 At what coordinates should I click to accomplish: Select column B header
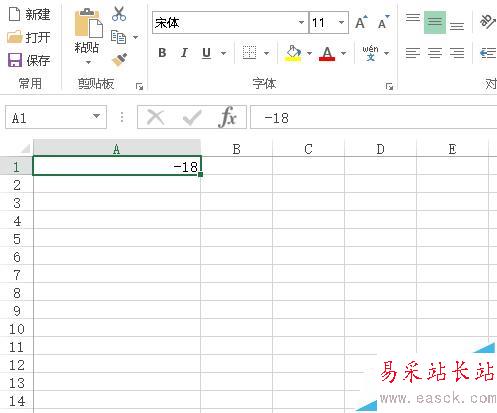click(x=237, y=148)
